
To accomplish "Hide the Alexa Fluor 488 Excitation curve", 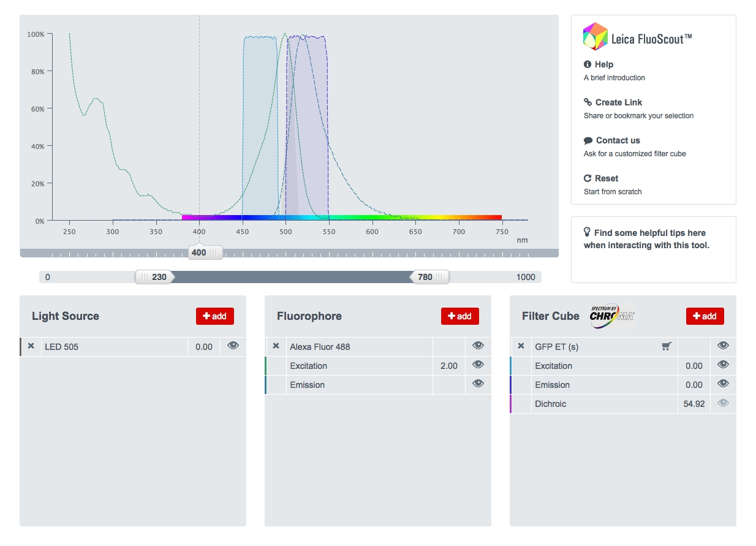I will point(478,365).
